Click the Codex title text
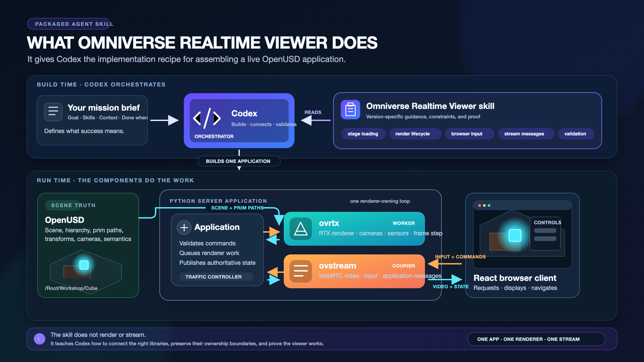 point(244,113)
